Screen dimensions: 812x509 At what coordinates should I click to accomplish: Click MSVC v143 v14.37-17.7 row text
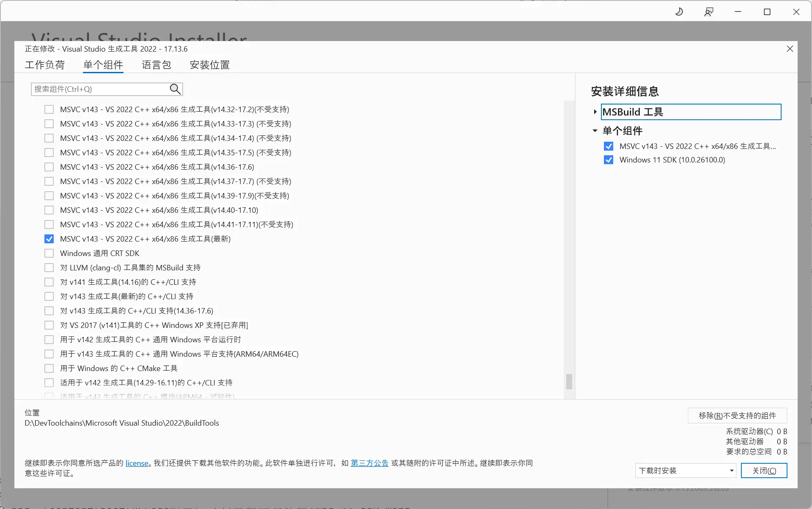coord(176,182)
